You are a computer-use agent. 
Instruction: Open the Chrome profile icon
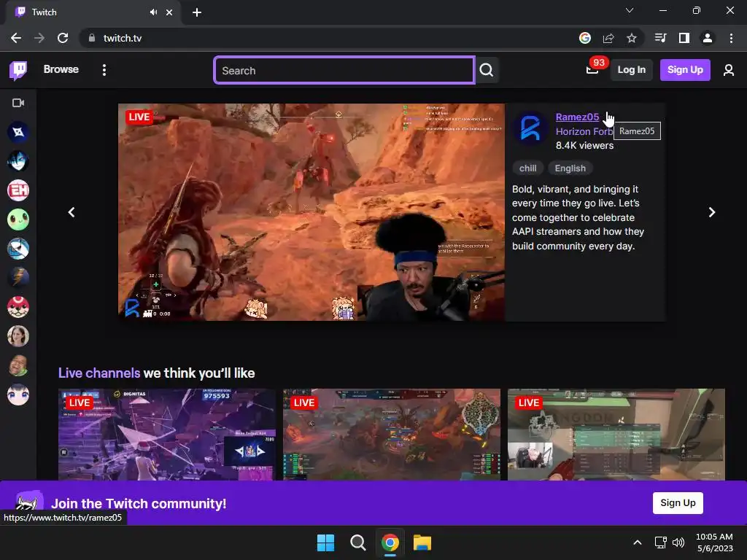click(708, 38)
